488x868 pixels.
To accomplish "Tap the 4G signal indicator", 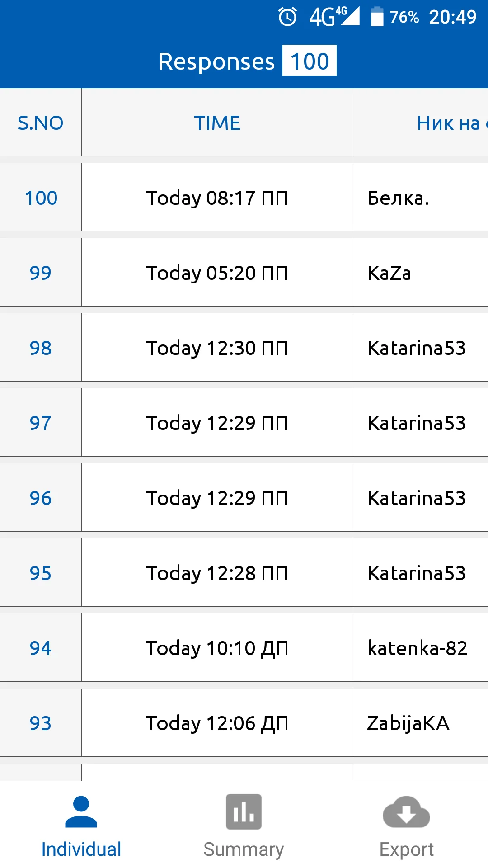I will [x=334, y=17].
